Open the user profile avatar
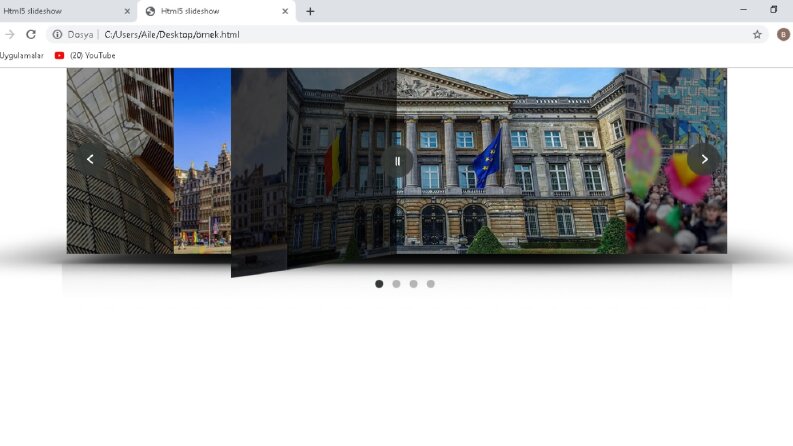Screen dimensions: 793x446 tap(783, 34)
